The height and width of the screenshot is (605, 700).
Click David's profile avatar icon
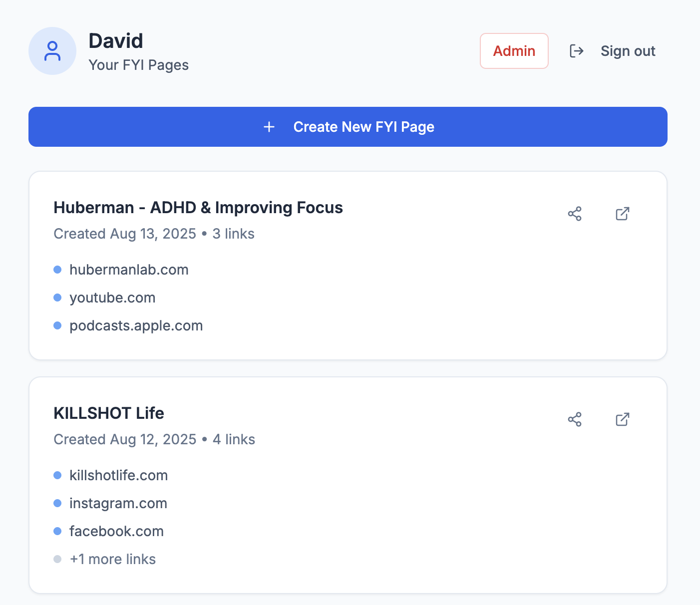pos(52,51)
